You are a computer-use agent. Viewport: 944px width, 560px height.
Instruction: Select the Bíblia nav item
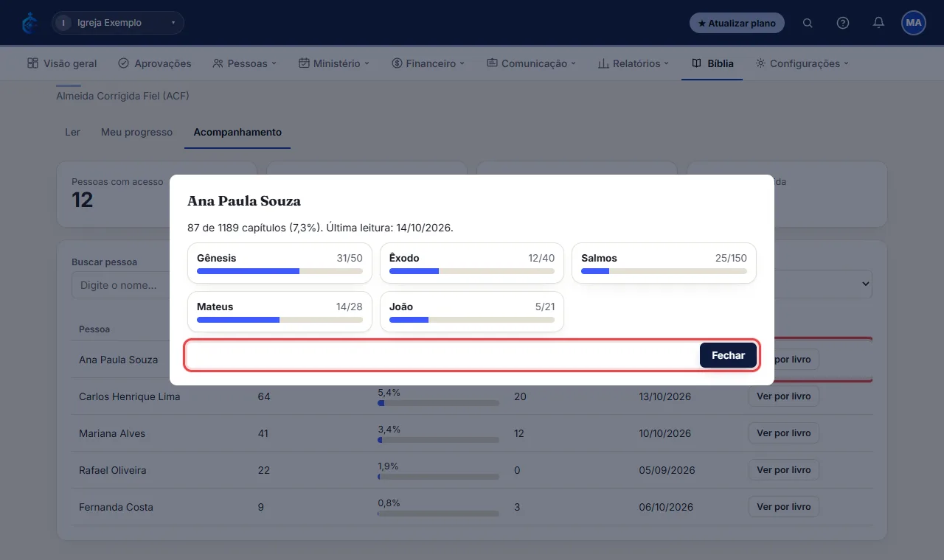point(712,63)
